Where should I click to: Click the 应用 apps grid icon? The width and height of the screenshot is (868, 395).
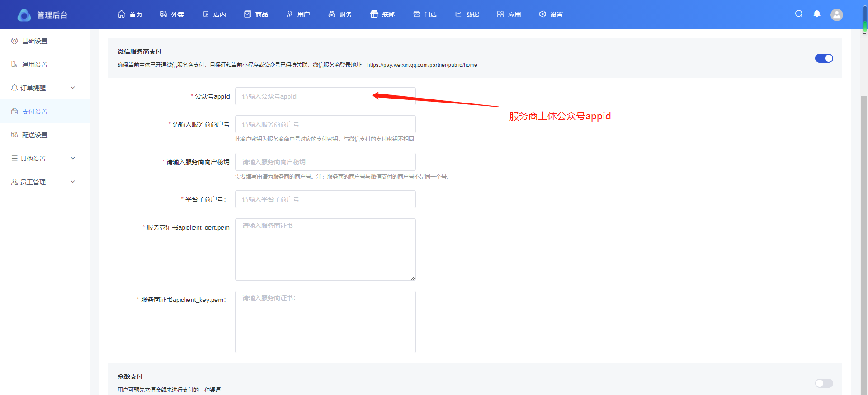(500, 14)
